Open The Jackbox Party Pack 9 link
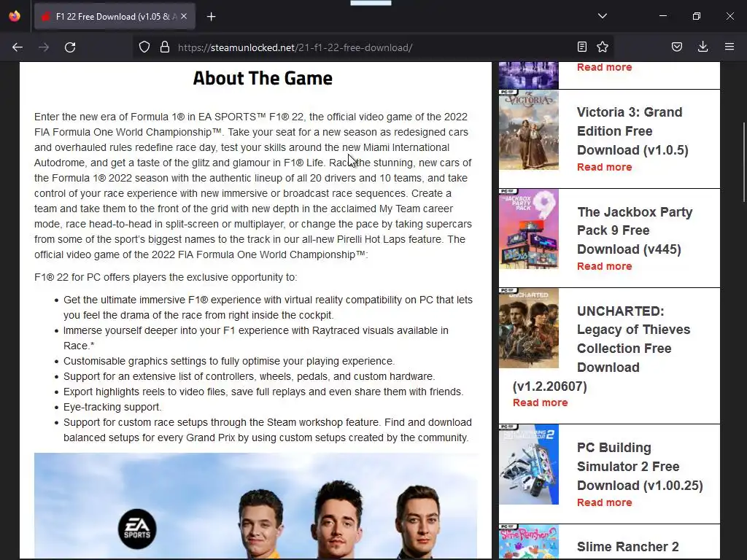 [x=635, y=230]
